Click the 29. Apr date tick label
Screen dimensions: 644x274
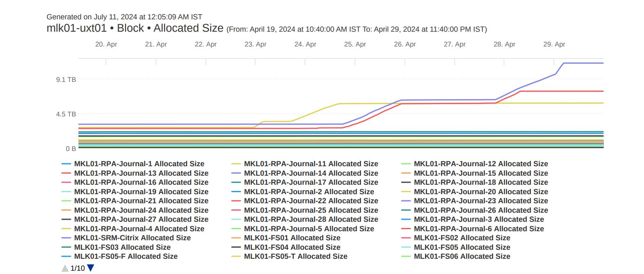[x=554, y=44]
